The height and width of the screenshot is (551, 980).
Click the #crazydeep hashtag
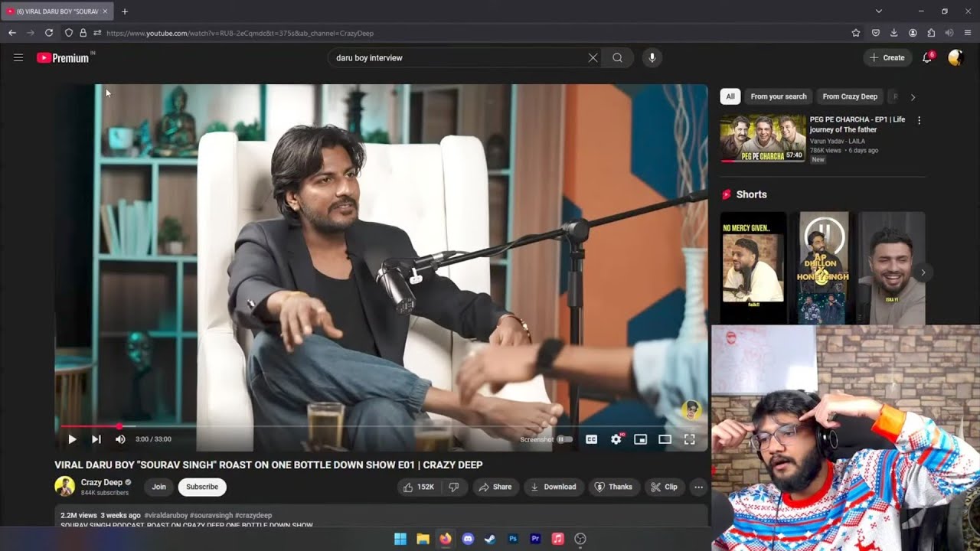(x=253, y=515)
